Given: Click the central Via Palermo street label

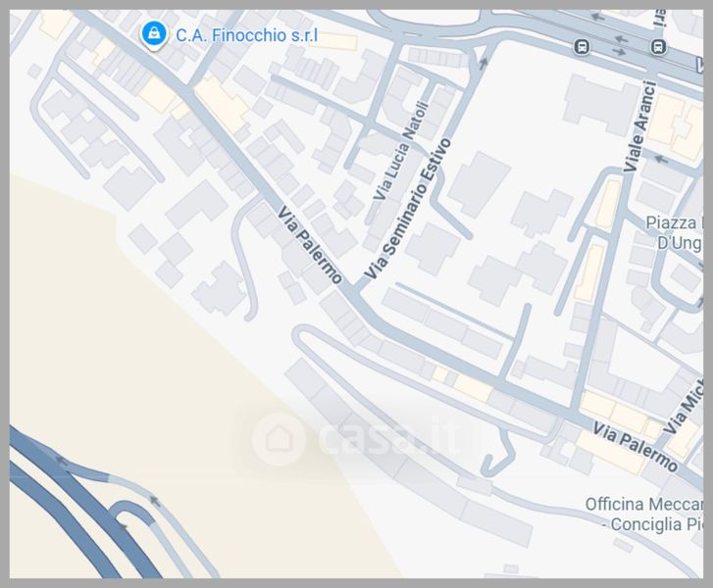Looking at the screenshot, I should click(310, 245).
